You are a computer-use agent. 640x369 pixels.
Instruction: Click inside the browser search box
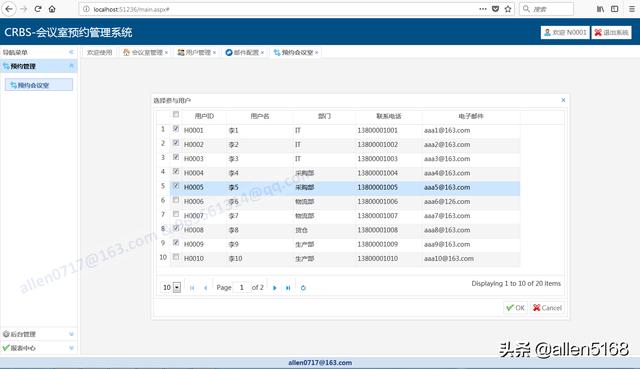tap(546, 9)
